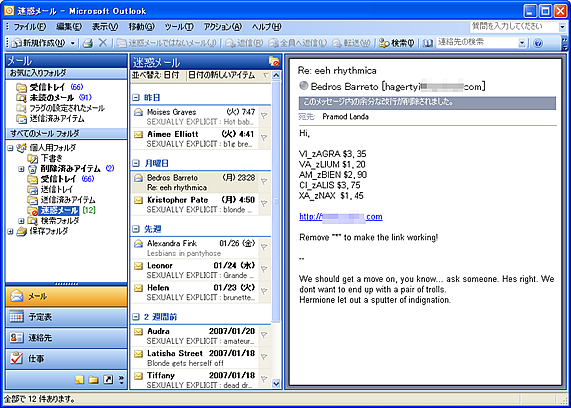
Task: Open the ファイル menu
Action: [30, 27]
